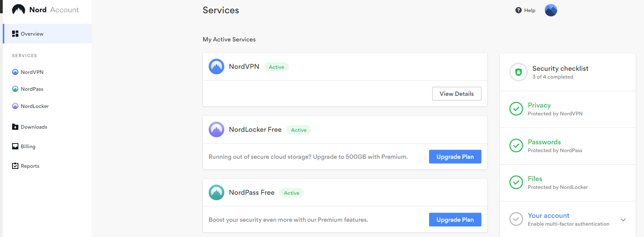Click the Privacy green checkmark circle
Screen dimensions: 644x237
pos(516,109)
